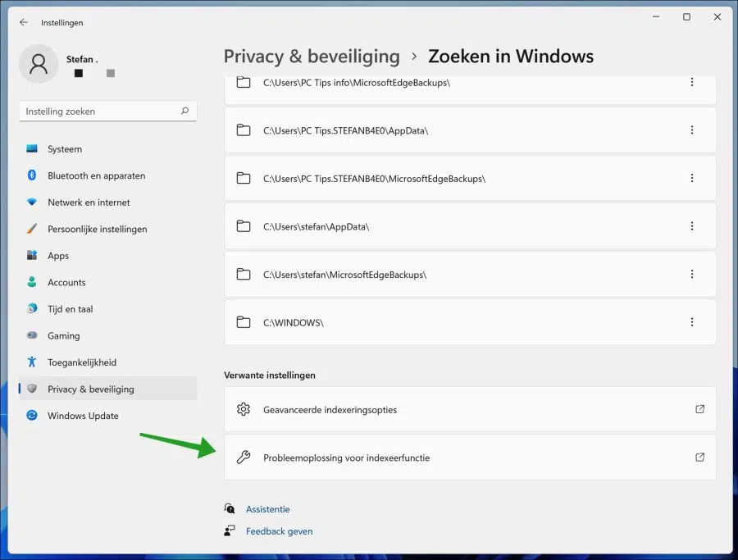The width and height of the screenshot is (738, 560).
Task: Go to Bluetooth en apparaten
Action: pos(107,175)
